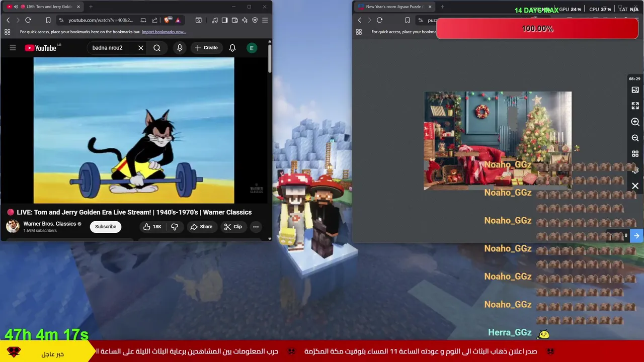
Task: Show the puzzle preview image icon
Action: point(635,90)
